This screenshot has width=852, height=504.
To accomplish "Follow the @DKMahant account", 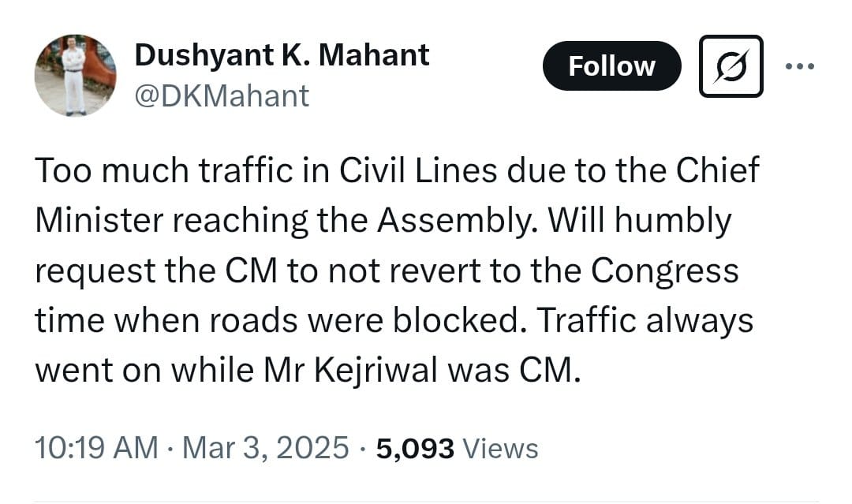I will coord(611,66).
